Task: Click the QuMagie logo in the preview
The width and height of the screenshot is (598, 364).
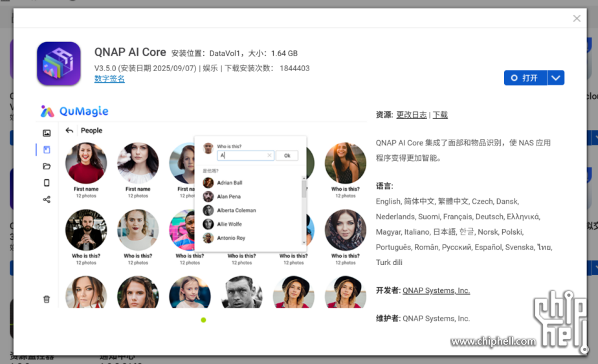Action: point(75,111)
